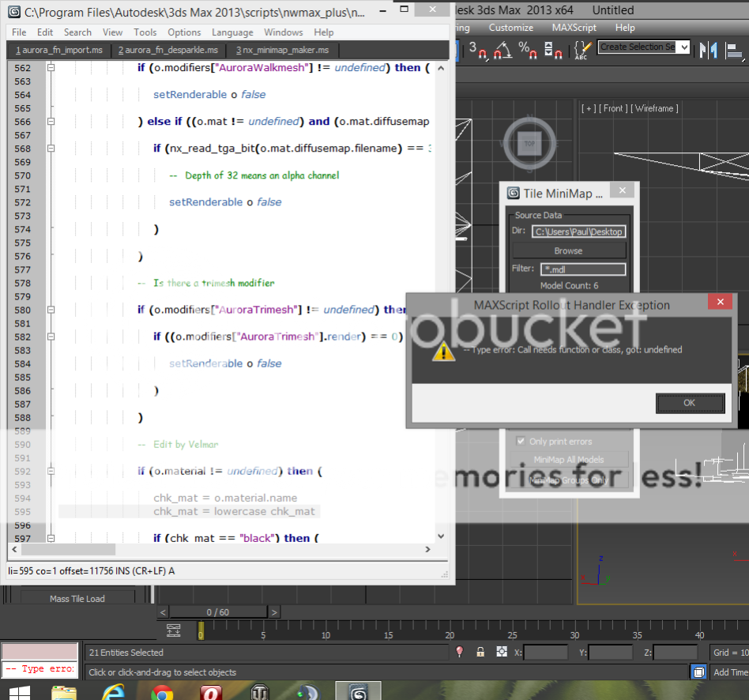Collapse the code fold at line 580
Viewport: 749px width, 700px height.
pos(51,310)
